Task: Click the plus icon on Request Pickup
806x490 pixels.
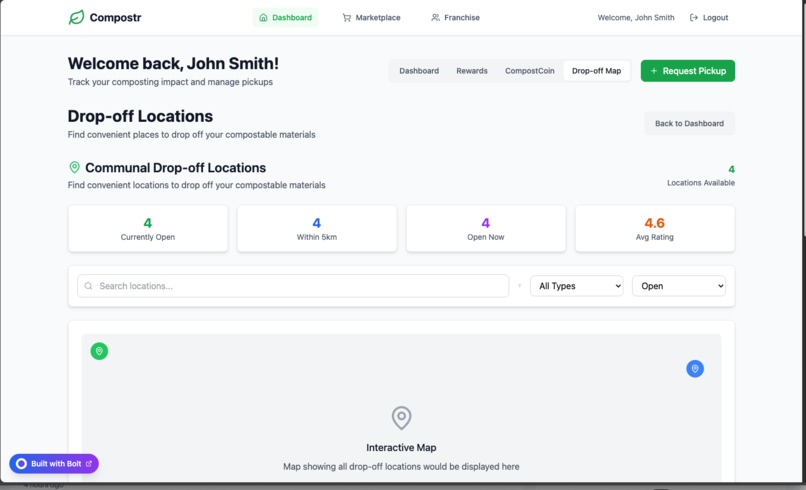Action: coord(654,71)
